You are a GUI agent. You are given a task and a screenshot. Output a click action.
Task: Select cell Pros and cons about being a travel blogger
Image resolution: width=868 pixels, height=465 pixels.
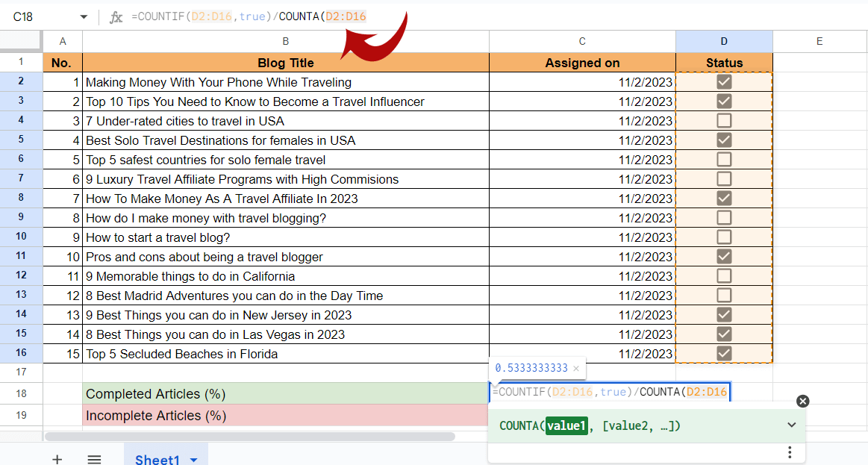pyautogui.click(x=286, y=256)
